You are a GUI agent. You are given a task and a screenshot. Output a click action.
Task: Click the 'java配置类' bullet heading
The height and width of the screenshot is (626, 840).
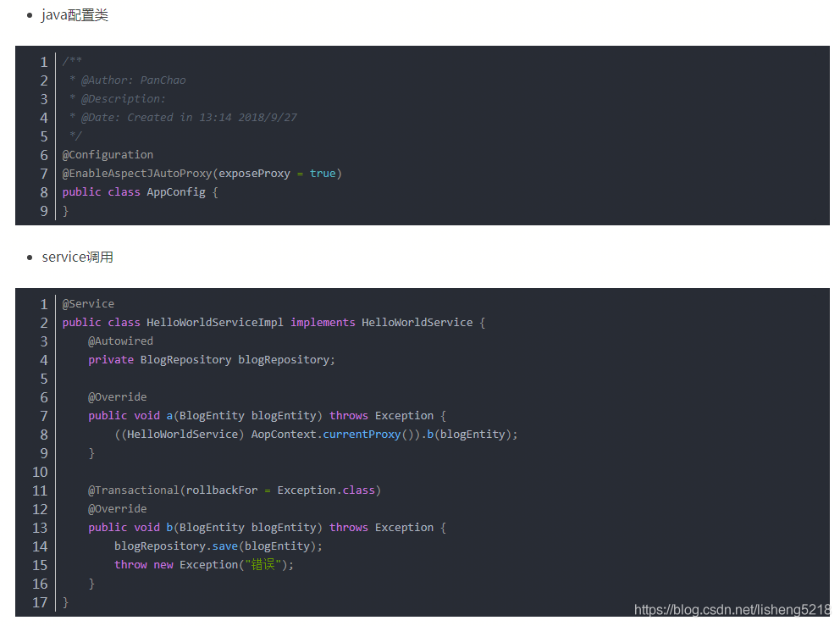[75, 15]
